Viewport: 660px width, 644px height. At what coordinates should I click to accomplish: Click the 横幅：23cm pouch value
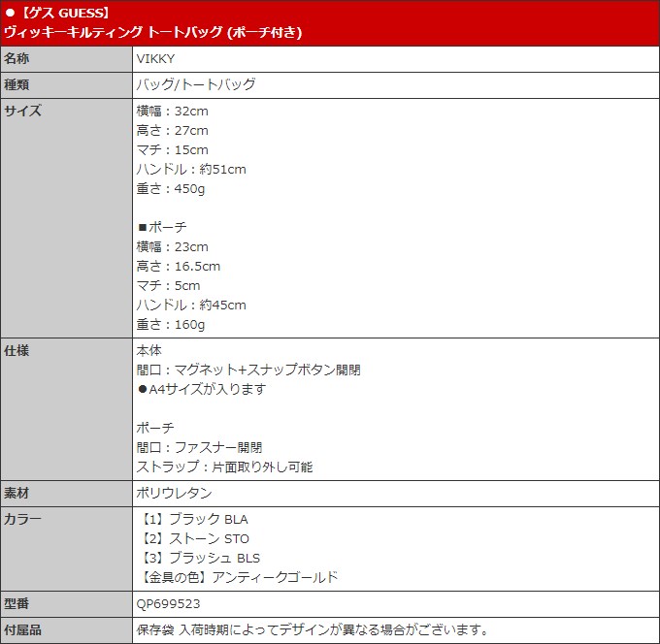tap(172, 246)
